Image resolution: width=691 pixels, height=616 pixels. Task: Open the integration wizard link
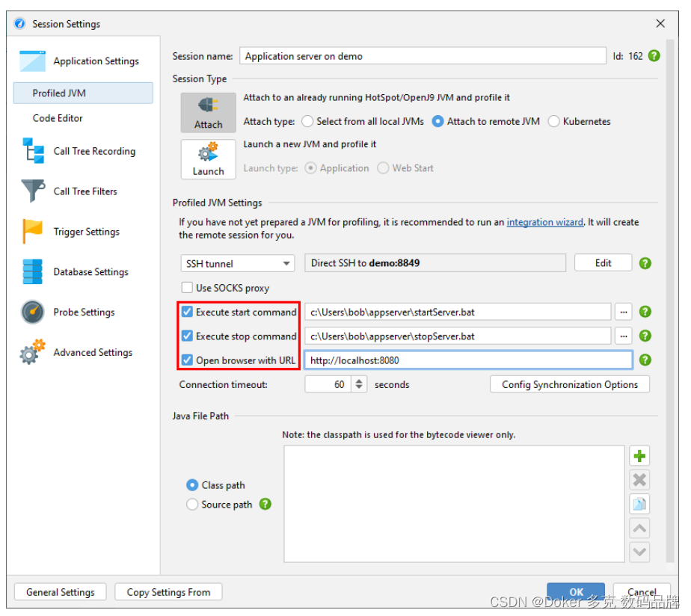pyautogui.click(x=545, y=221)
